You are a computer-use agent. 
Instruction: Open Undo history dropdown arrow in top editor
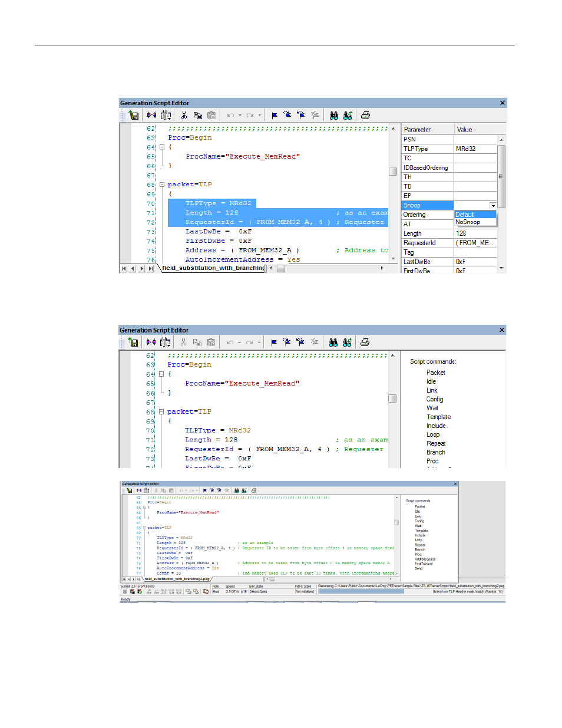pyautogui.click(x=240, y=116)
